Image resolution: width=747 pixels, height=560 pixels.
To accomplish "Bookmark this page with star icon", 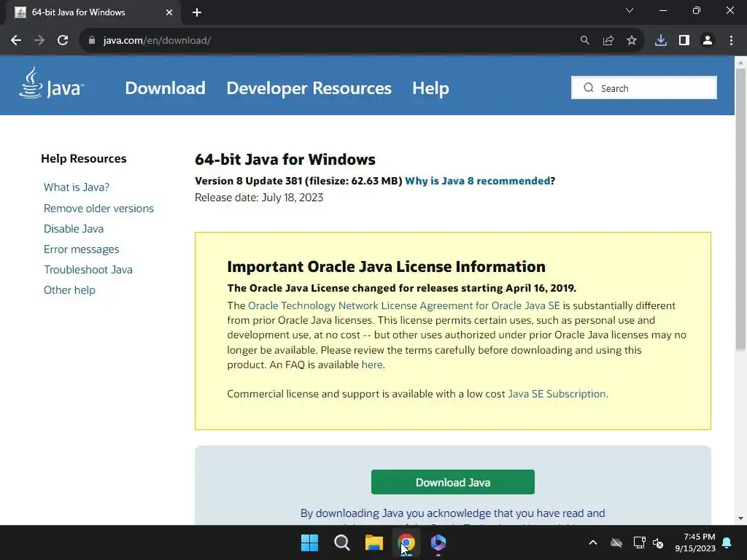I will (x=632, y=41).
